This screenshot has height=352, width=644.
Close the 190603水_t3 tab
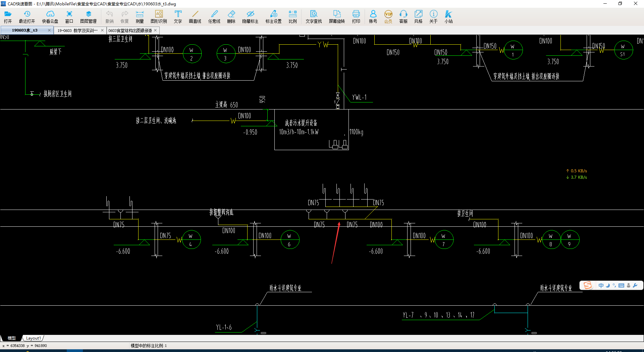click(x=49, y=30)
